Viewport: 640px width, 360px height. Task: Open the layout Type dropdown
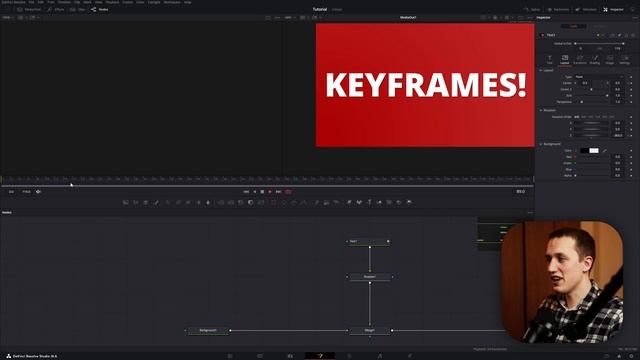pyautogui.click(x=599, y=77)
